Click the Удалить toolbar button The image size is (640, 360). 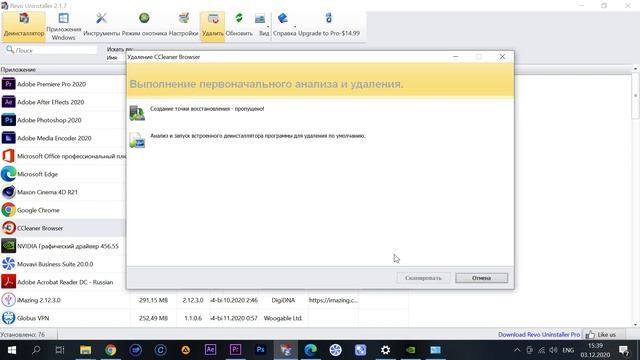click(212, 26)
